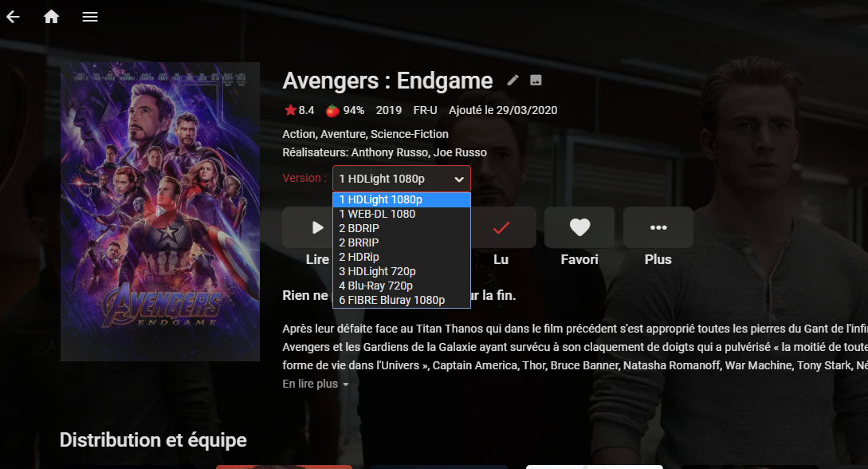This screenshot has width=868, height=469.
Task: Collapse the Version dropdown chevron
Action: (x=459, y=179)
